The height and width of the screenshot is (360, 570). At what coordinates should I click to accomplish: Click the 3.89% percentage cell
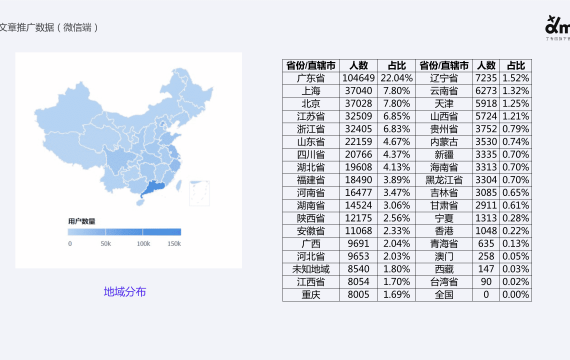click(x=396, y=180)
